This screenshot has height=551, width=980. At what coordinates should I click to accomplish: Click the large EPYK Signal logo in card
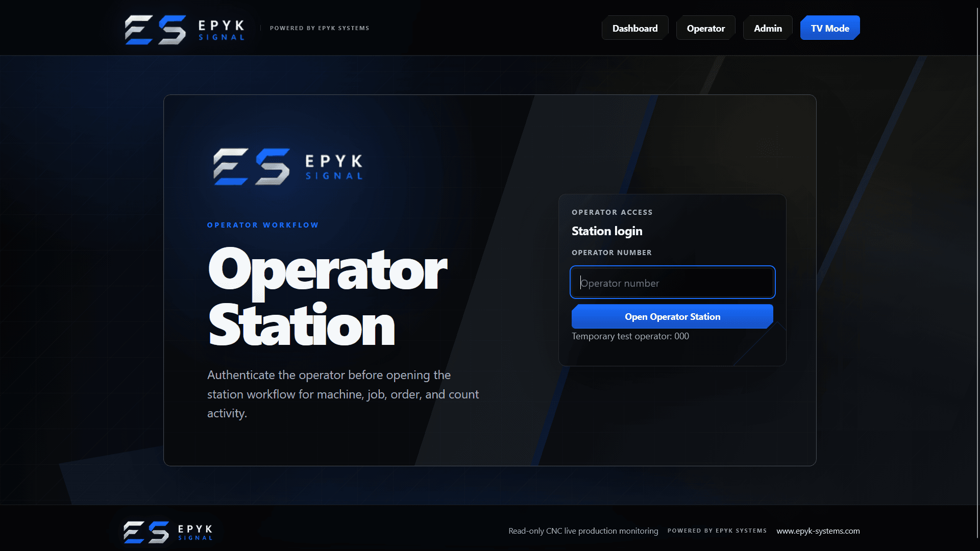[287, 167]
